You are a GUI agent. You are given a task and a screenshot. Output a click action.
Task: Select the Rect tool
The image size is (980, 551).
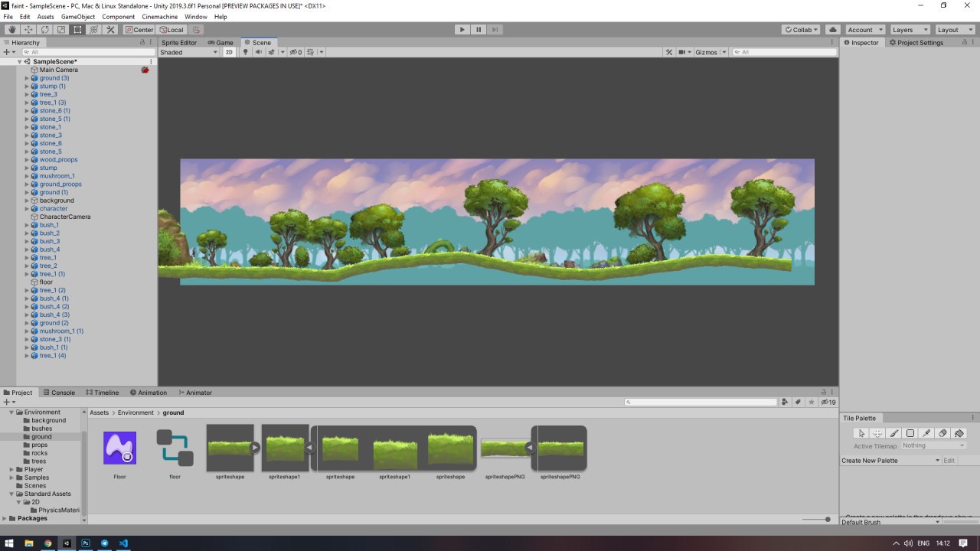coord(77,30)
